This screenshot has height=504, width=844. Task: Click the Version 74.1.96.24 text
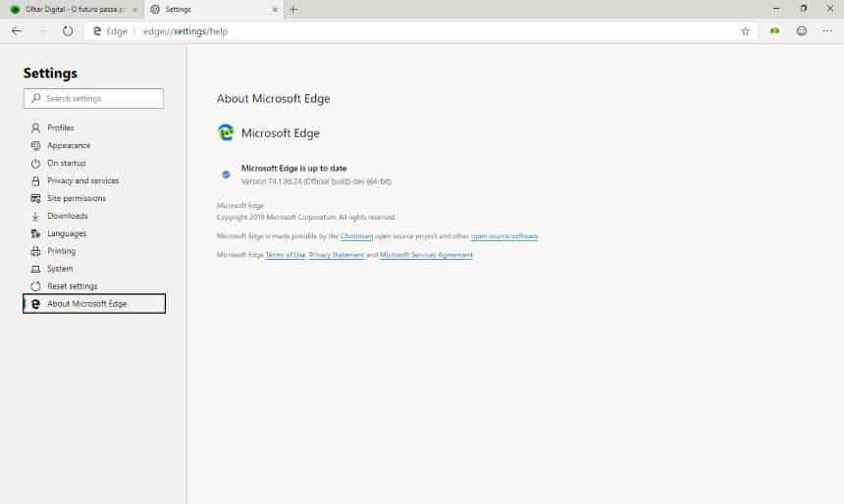coord(316,181)
